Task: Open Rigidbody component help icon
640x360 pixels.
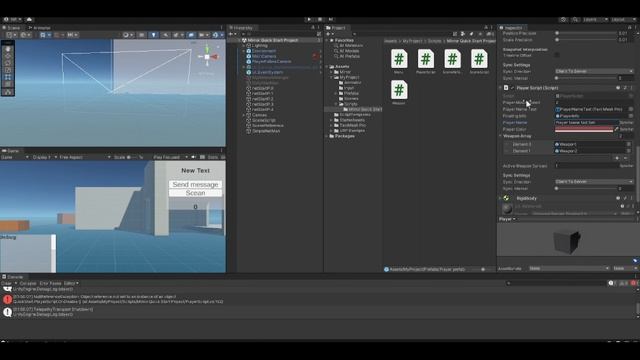Action: coord(618,198)
